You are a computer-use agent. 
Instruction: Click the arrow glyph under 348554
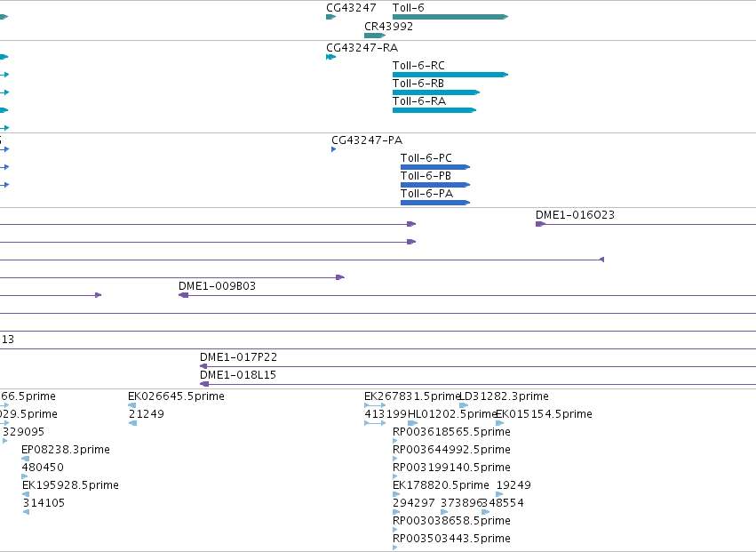[486, 512]
